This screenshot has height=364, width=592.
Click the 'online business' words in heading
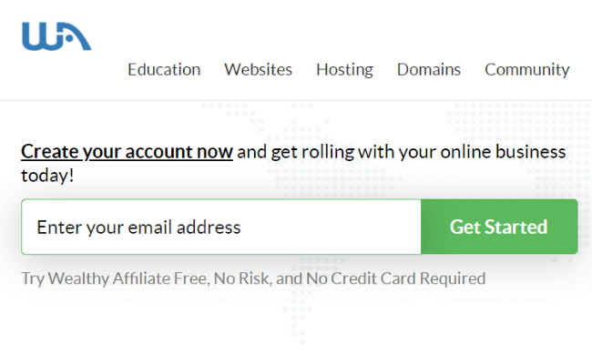tap(503, 152)
